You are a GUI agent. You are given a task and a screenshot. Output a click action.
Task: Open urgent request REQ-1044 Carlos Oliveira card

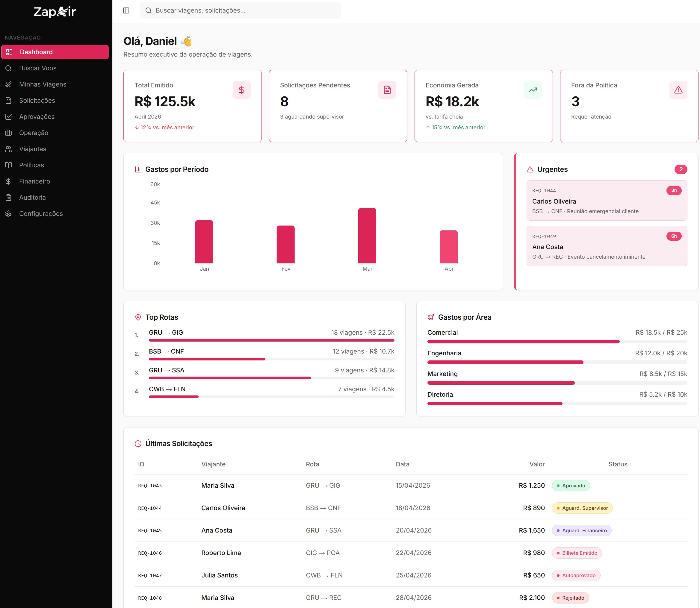(x=607, y=201)
